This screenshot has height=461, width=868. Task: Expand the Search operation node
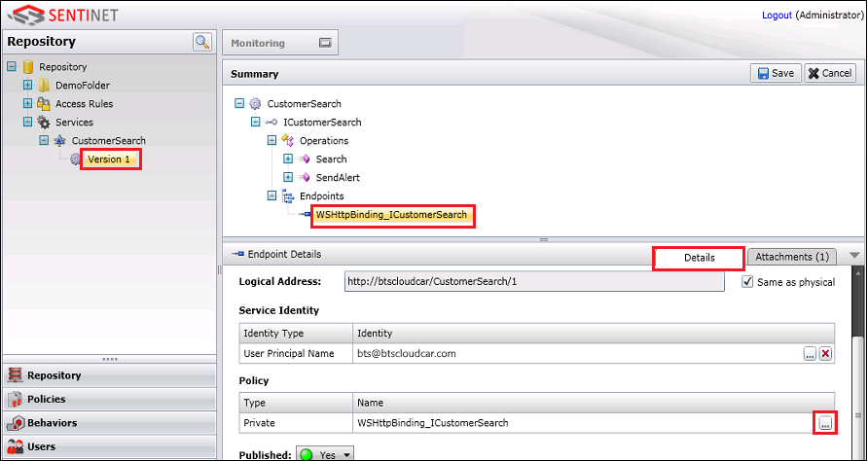(x=287, y=160)
